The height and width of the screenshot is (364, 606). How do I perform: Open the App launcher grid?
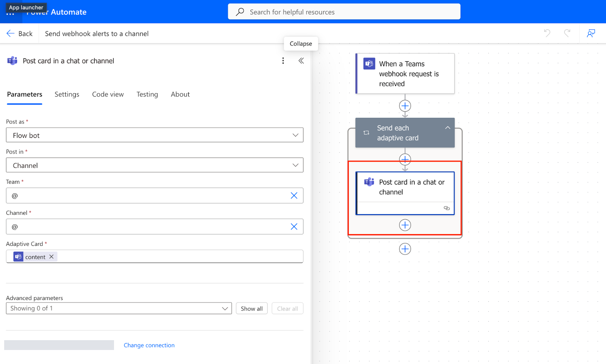tap(10, 14)
